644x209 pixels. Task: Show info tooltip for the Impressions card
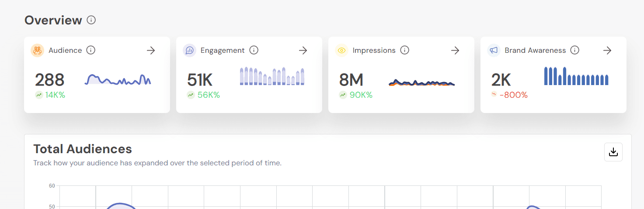tap(405, 50)
